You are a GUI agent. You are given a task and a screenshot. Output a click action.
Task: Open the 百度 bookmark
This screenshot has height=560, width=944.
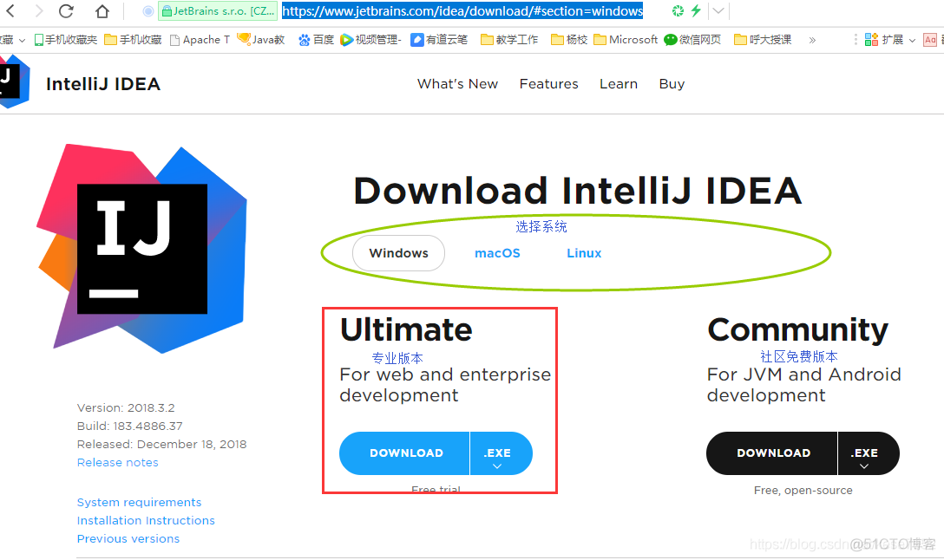tap(316, 40)
